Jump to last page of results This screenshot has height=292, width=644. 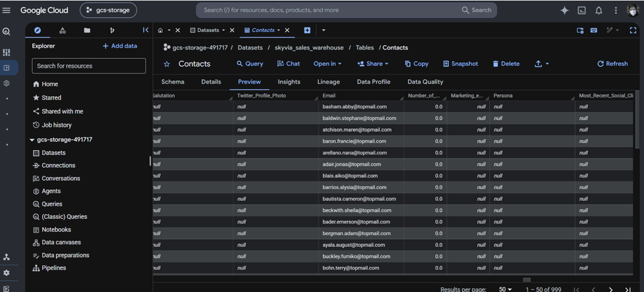[628, 289]
